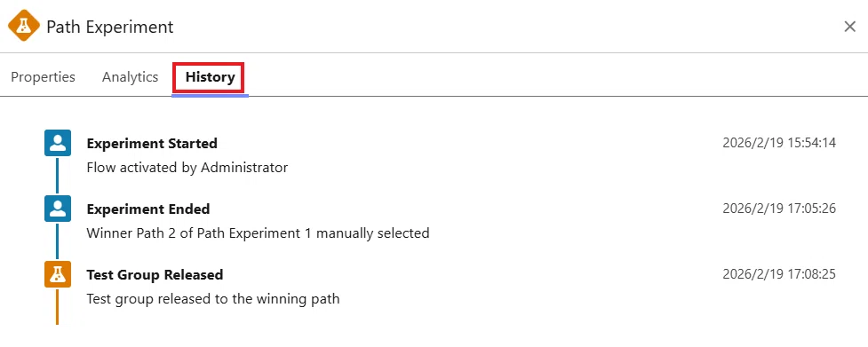Open the Analytics tab
This screenshot has width=868, height=347.
(x=130, y=77)
